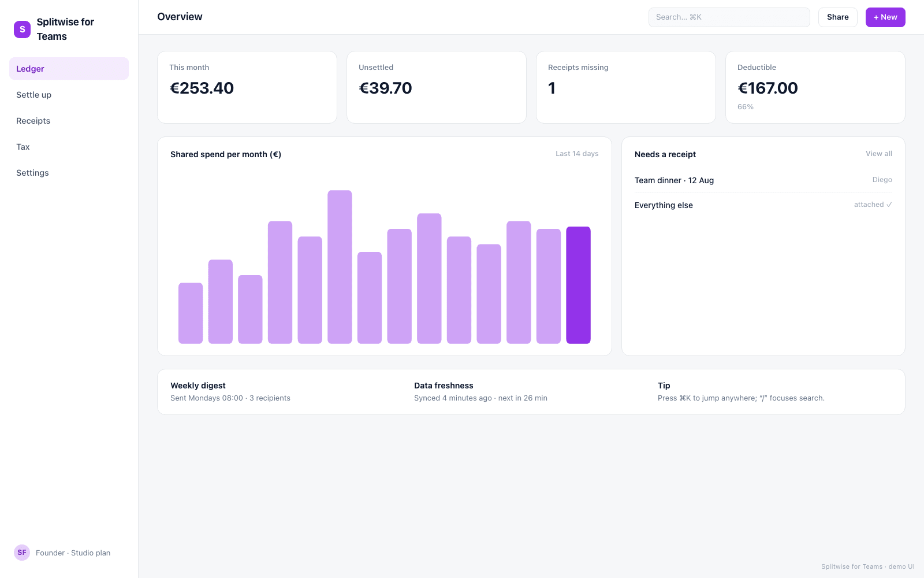
Task: Click the attached ✓ status
Action: 873,205
